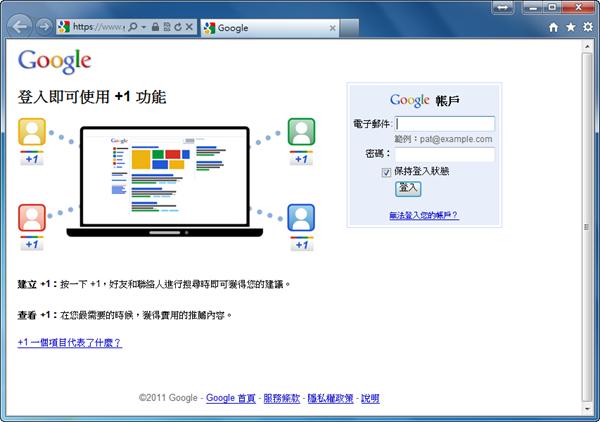
Task: Click the double-arrow window resize button
Action: click(x=502, y=7)
